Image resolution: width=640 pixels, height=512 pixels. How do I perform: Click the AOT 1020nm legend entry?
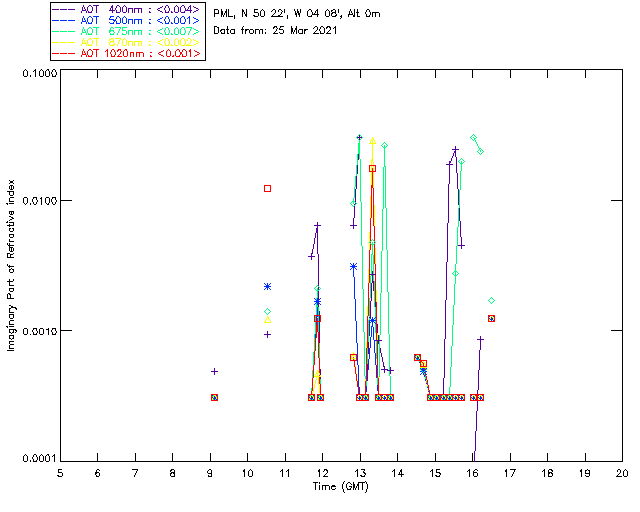127,53
